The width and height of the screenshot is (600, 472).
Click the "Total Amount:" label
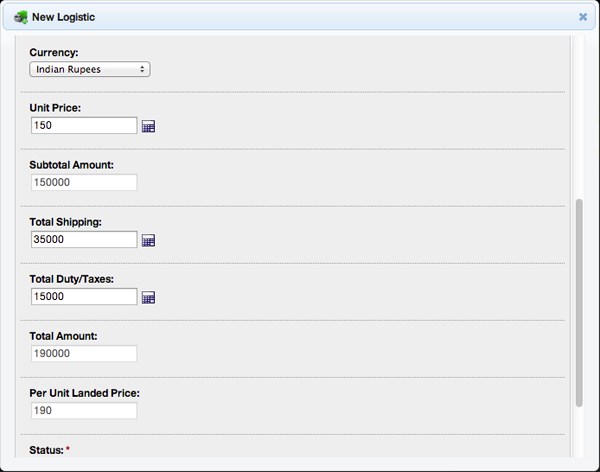tap(63, 336)
